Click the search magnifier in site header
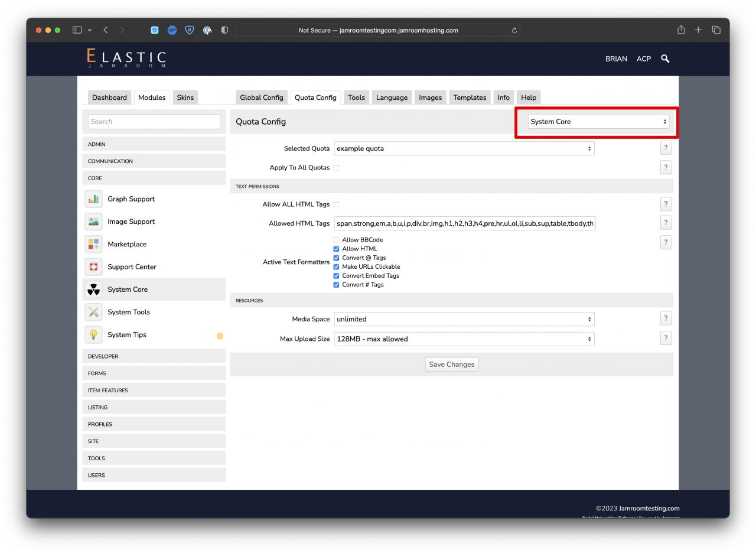The height and width of the screenshot is (553, 756). [665, 58]
